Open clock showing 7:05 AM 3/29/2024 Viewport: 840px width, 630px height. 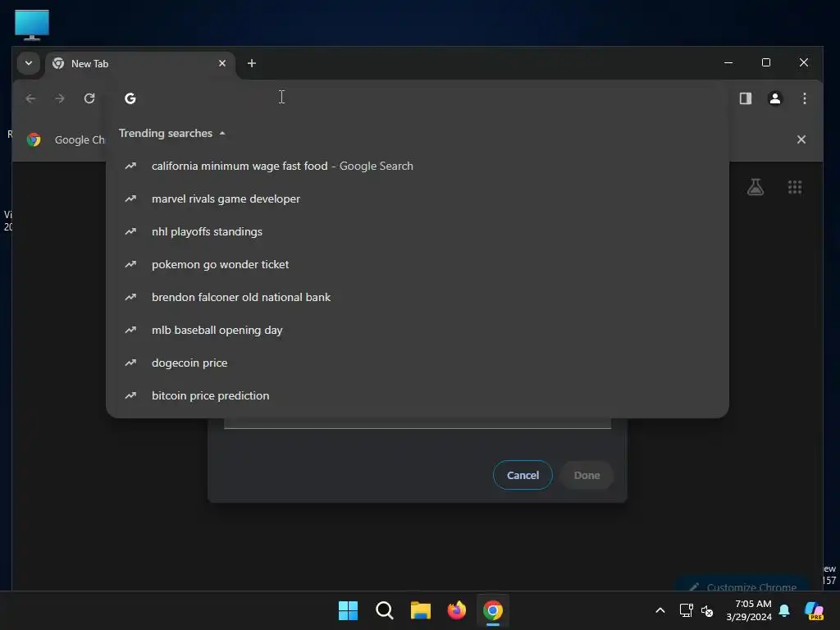(749, 610)
